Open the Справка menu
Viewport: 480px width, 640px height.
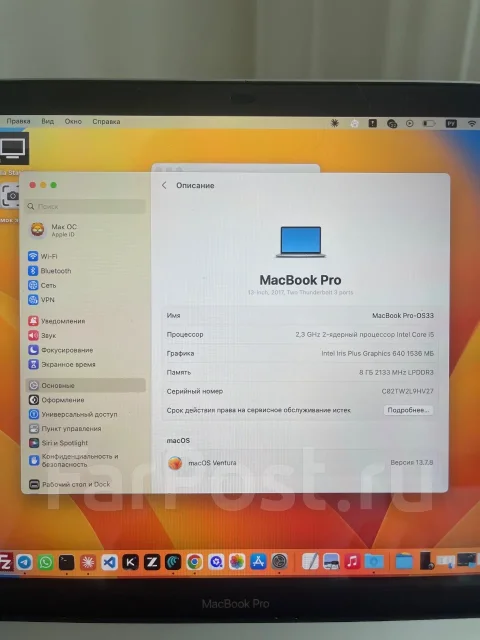click(x=106, y=121)
